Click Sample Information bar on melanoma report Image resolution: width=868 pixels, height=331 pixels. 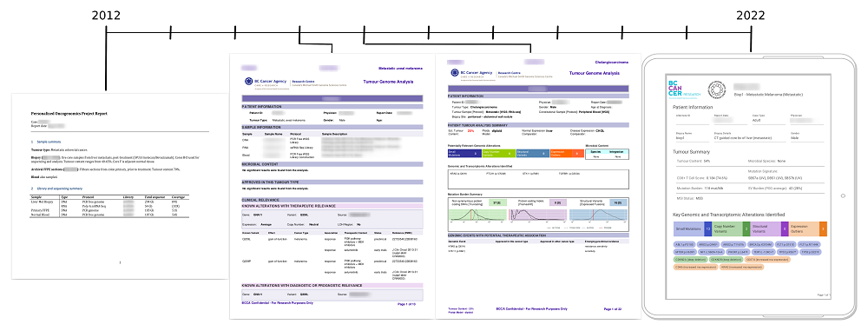point(332,127)
